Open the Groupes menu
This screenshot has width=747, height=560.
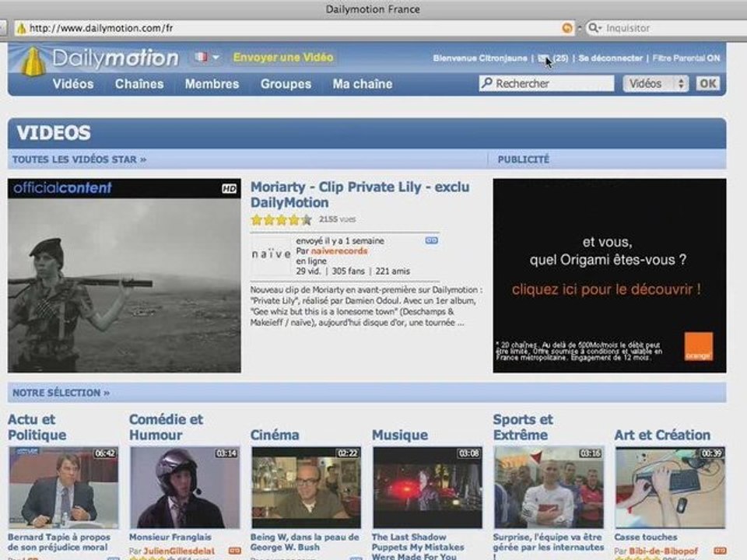click(286, 84)
